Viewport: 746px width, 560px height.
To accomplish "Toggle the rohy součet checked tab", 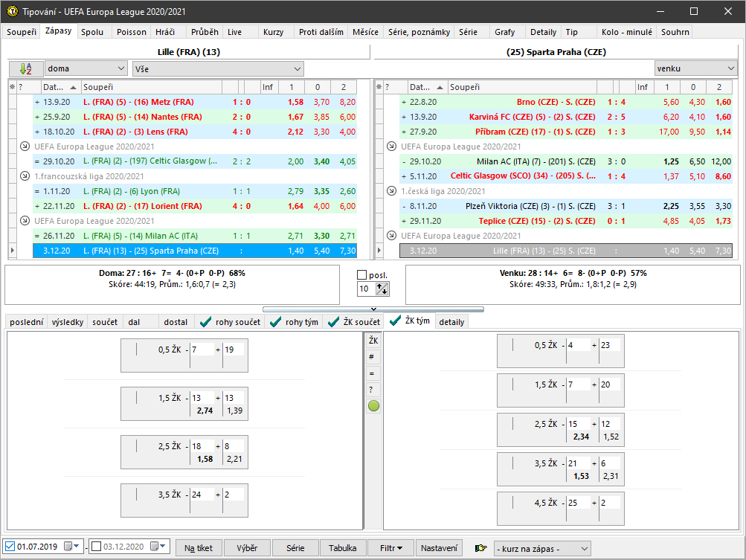I will coord(231,322).
